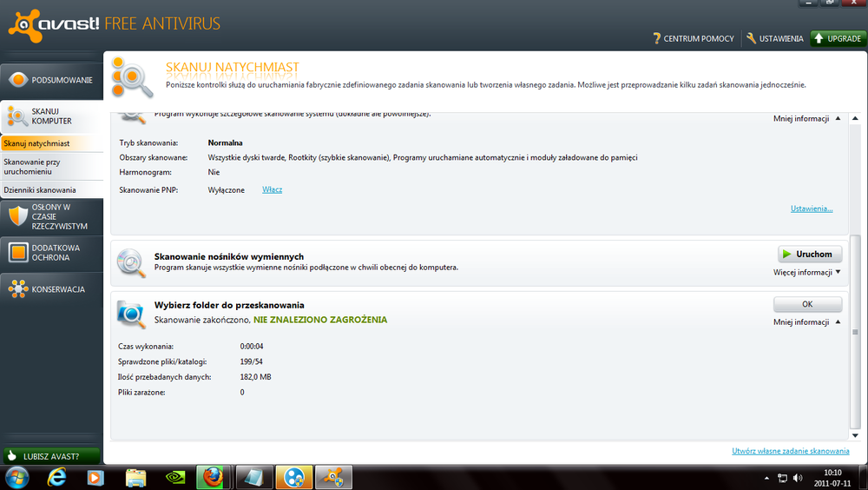Click the removable media disc scan icon
Image resolution: width=868 pixels, height=490 pixels.
(131, 262)
